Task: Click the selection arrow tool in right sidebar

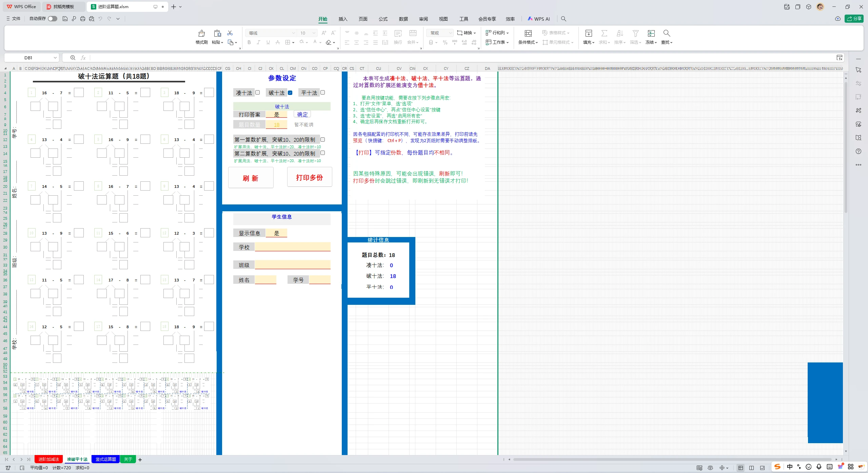Action: click(x=859, y=70)
